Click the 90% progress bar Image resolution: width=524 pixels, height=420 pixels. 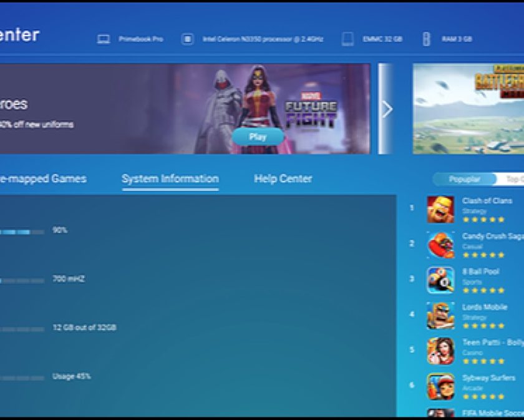click(x=22, y=232)
